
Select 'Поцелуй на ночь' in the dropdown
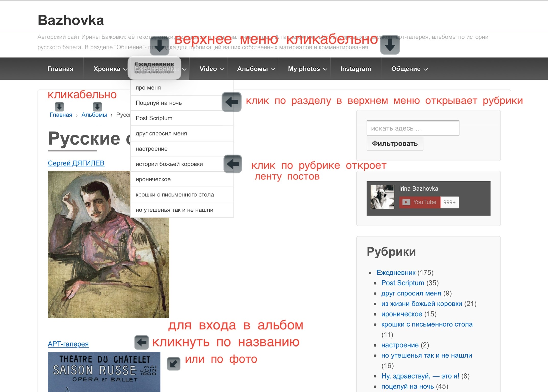click(182, 103)
